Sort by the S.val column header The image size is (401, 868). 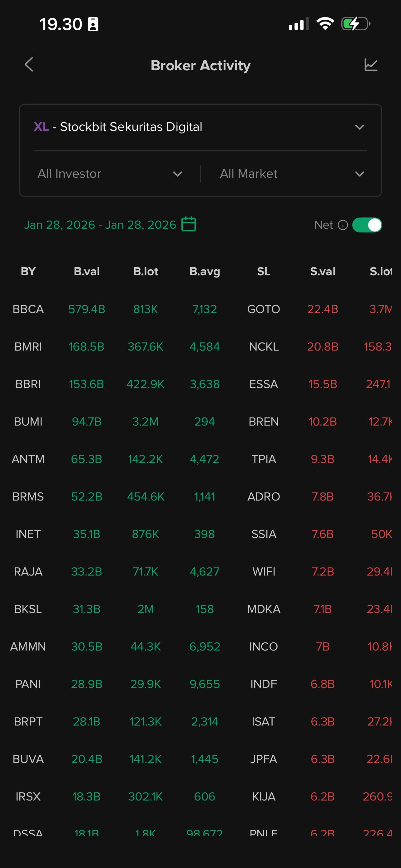[323, 272]
